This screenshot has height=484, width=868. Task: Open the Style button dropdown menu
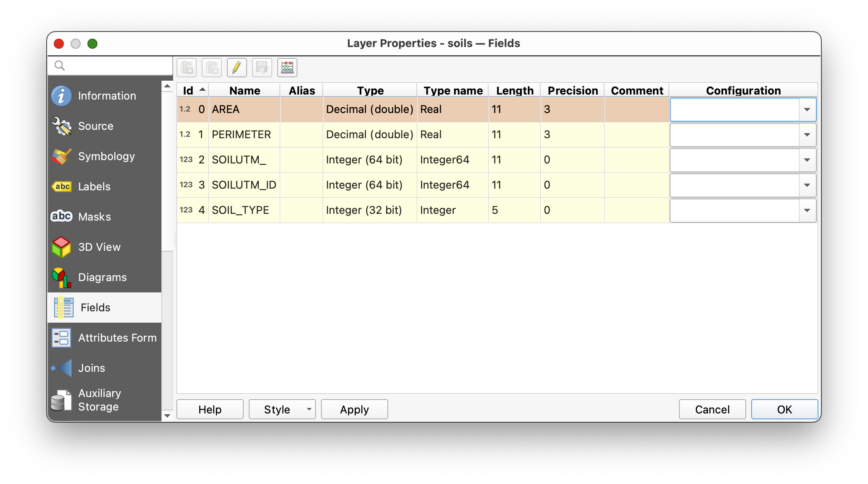click(x=309, y=409)
